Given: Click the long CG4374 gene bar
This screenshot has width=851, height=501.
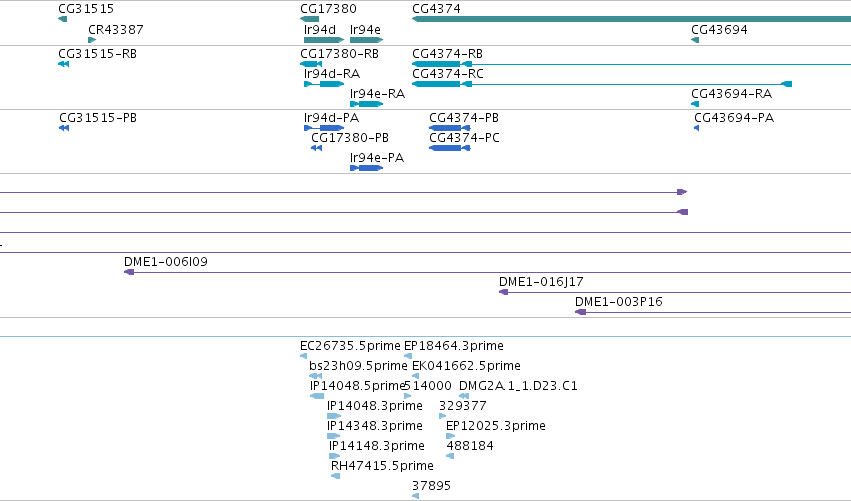Looking at the screenshot, I should coord(631,19).
